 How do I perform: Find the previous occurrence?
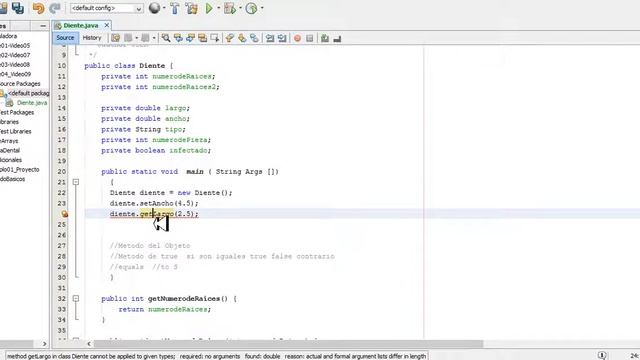coord(178,38)
